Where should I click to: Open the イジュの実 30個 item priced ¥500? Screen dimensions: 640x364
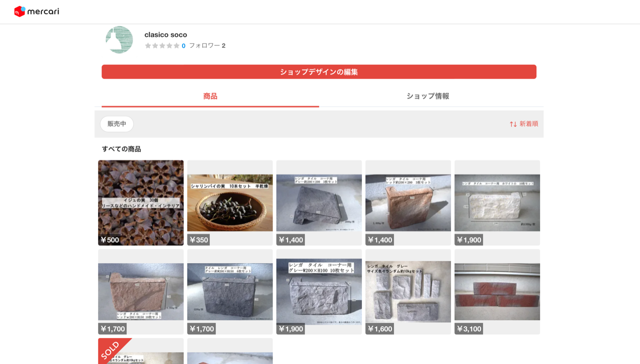[x=141, y=203]
